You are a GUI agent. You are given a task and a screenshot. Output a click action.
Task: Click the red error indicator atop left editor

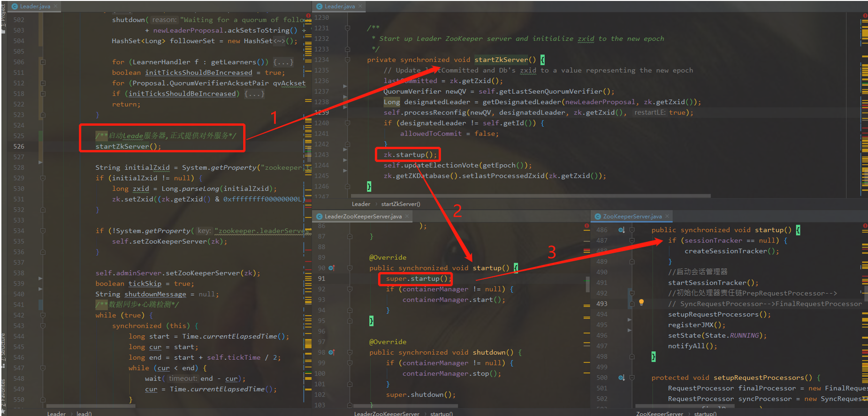pyautogui.click(x=308, y=16)
